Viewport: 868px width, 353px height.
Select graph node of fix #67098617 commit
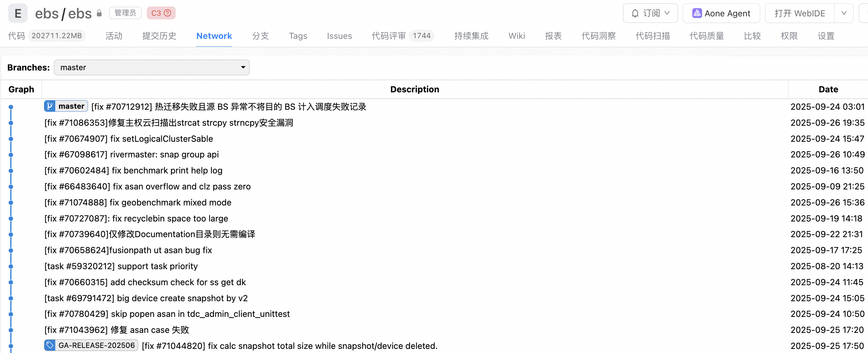click(x=11, y=155)
